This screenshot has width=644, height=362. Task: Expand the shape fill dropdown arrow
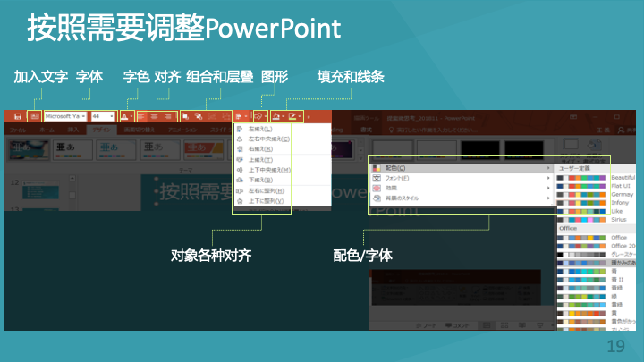[283, 116]
